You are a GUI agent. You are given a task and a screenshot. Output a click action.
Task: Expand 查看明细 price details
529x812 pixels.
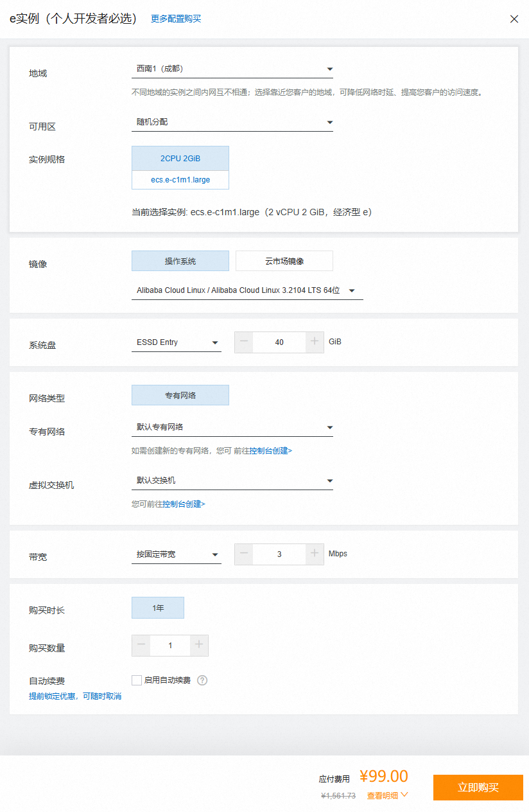pos(387,795)
